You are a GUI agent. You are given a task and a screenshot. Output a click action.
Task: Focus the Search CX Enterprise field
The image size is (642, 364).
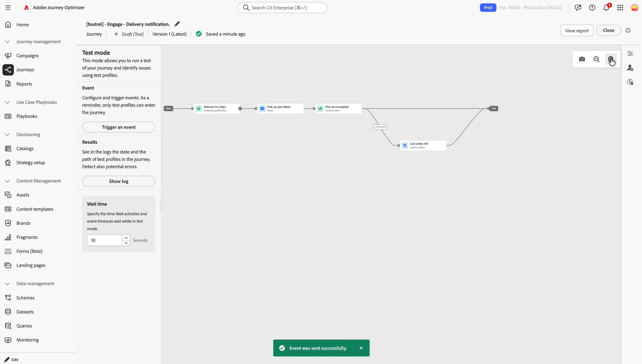pyautogui.click(x=282, y=8)
